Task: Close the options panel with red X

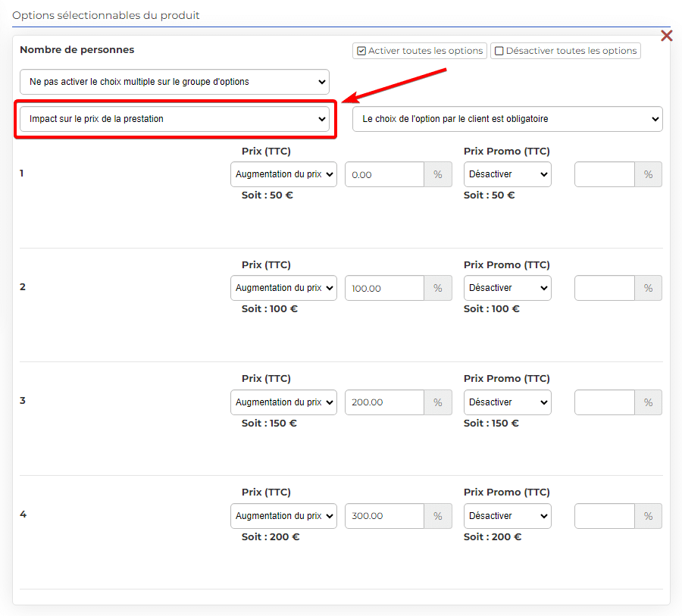Action: point(666,36)
